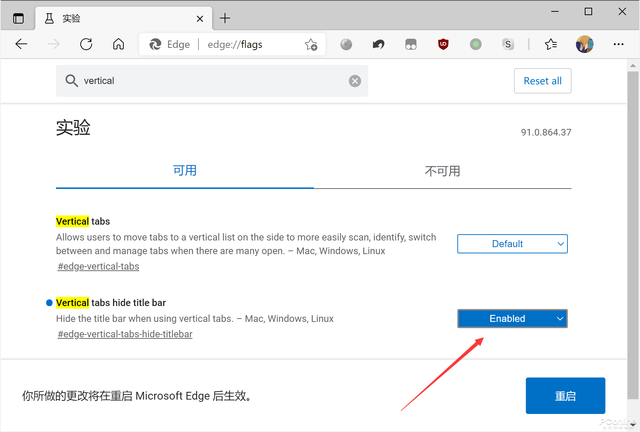
Task: Open the Enabled dropdown for hide title bar
Action: tap(512, 318)
